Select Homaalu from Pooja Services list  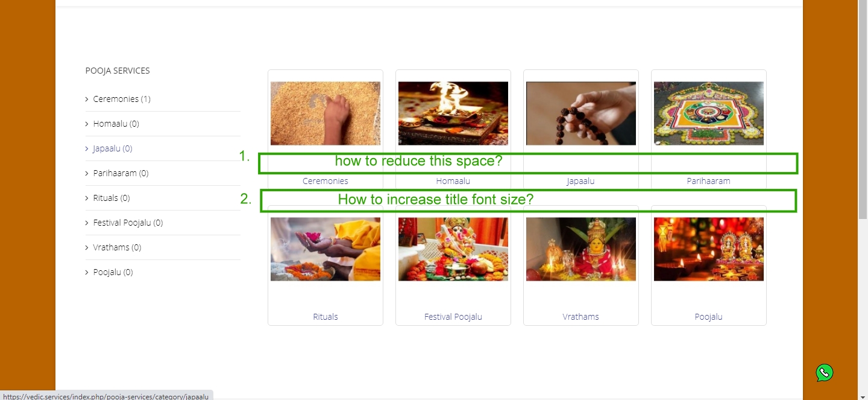click(116, 124)
